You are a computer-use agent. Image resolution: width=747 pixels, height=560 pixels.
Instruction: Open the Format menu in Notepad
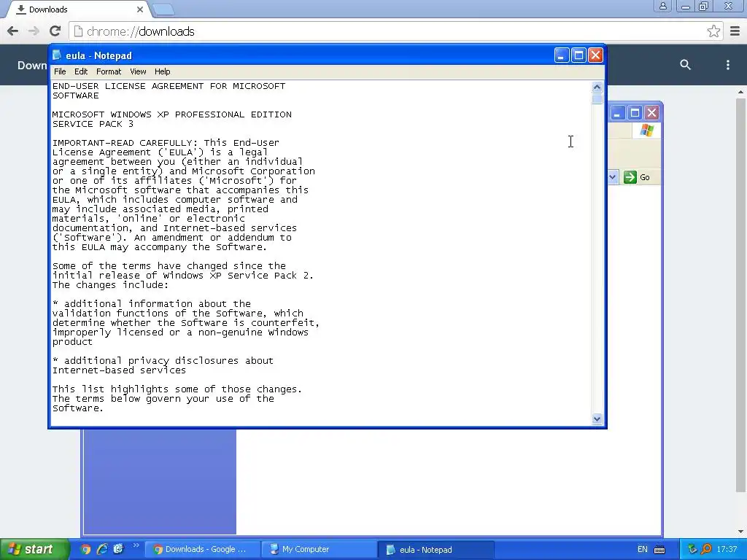(x=109, y=71)
